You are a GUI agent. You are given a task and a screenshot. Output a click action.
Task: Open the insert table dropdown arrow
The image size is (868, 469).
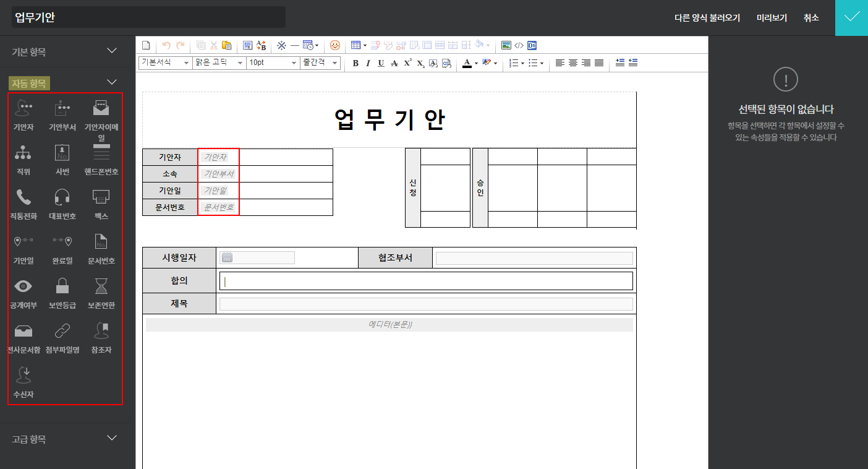365,45
